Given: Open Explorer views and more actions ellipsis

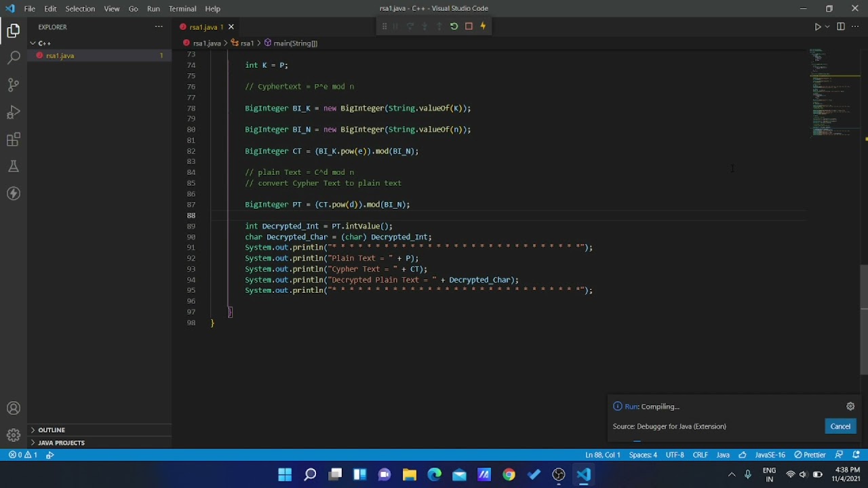Looking at the screenshot, I should 159,26.
